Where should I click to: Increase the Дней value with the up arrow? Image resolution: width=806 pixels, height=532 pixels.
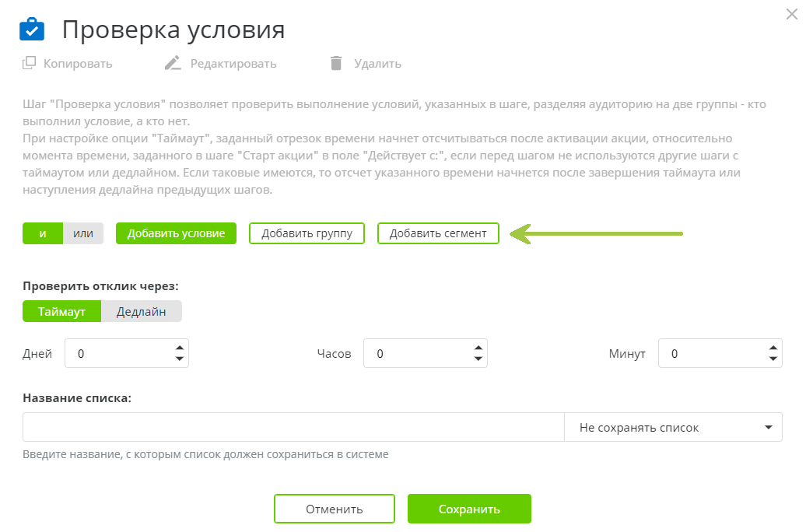pyautogui.click(x=181, y=348)
